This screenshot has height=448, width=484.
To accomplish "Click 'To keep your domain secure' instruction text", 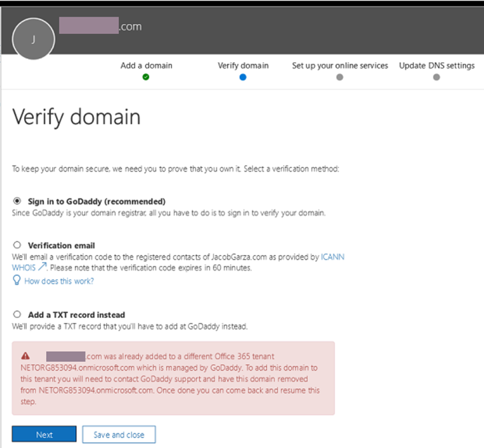I will point(176,169).
